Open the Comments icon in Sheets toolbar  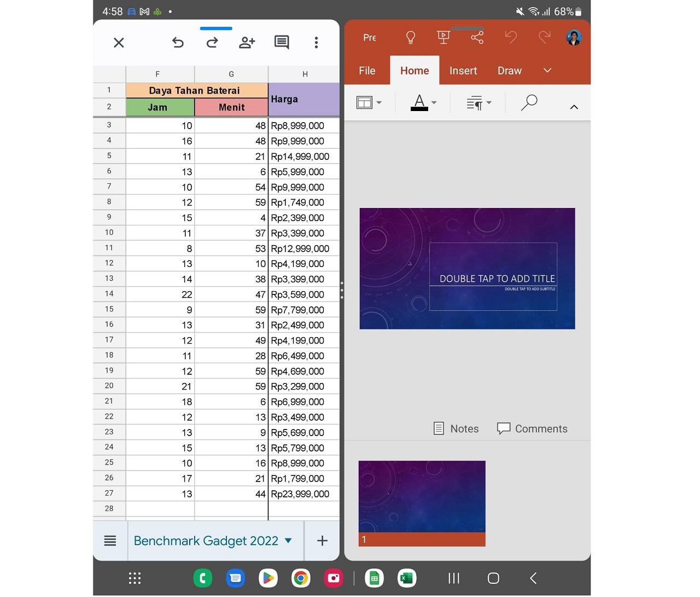[282, 42]
